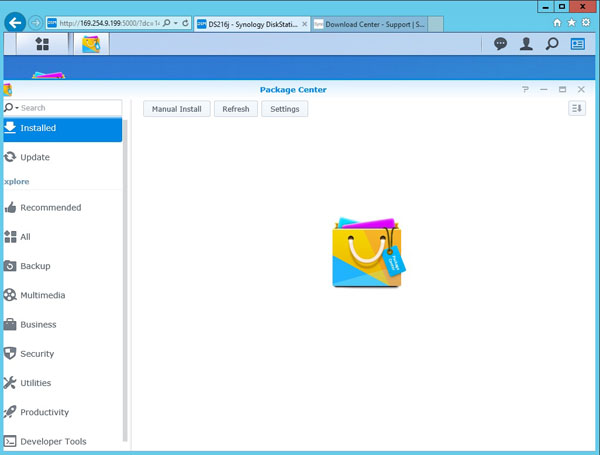Viewport: 600px width, 455px height.
Task: Open the search filter dropdown arrow
Action: [x=16, y=108]
